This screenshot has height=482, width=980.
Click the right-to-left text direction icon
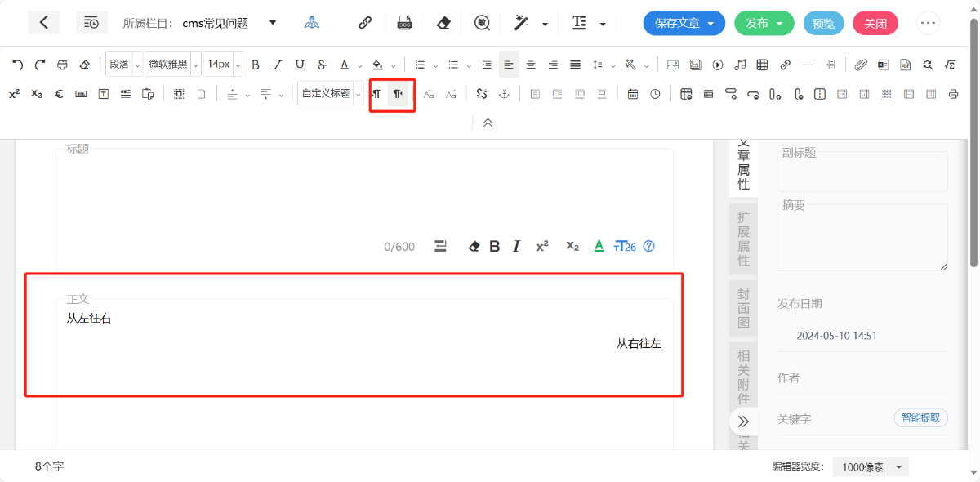tap(398, 94)
